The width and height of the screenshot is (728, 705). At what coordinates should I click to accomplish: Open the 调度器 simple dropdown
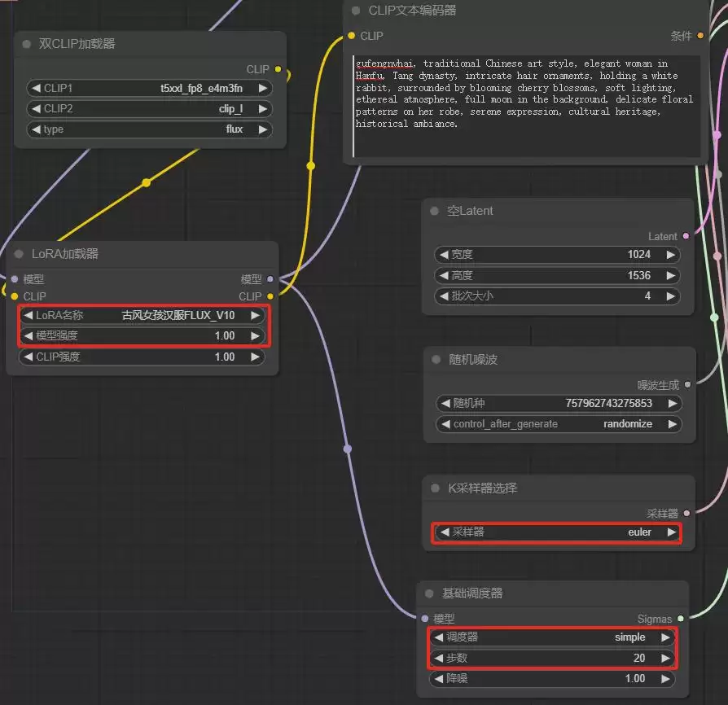pyautogui.click(x=551, y=637)
